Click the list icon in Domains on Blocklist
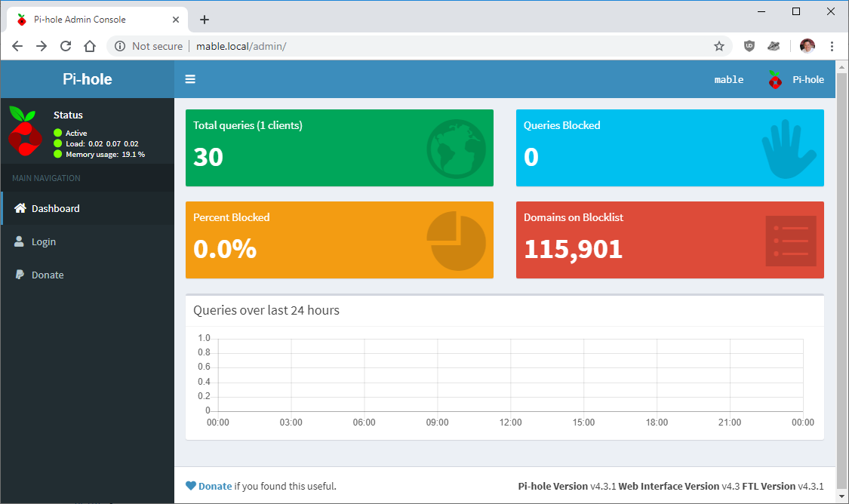Screen dimensions: 849x504 [x=791, y=241]
